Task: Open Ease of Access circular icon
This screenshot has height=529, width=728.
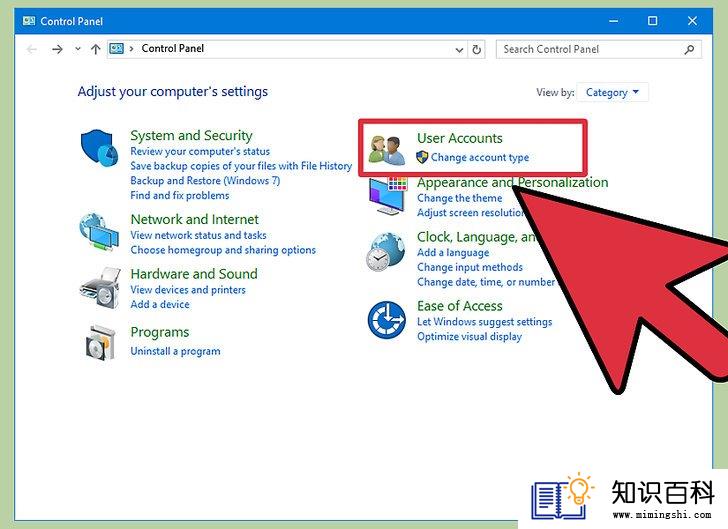Action: [386, 320]
